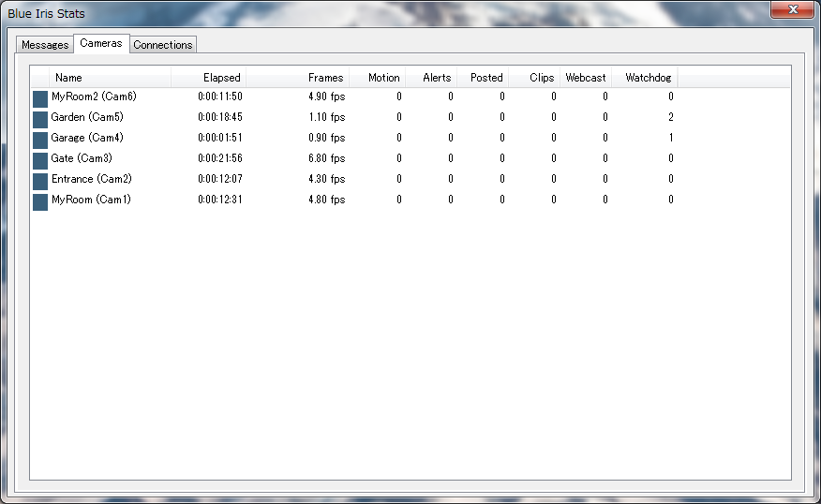Sort by the Motion column header
This screenshot has height=504, width=821.
378,78
